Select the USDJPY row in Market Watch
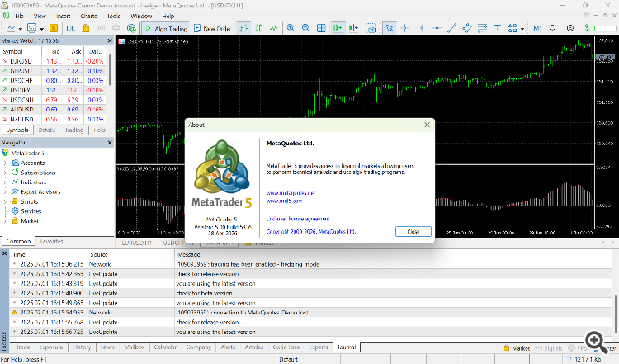 point(54,90)
